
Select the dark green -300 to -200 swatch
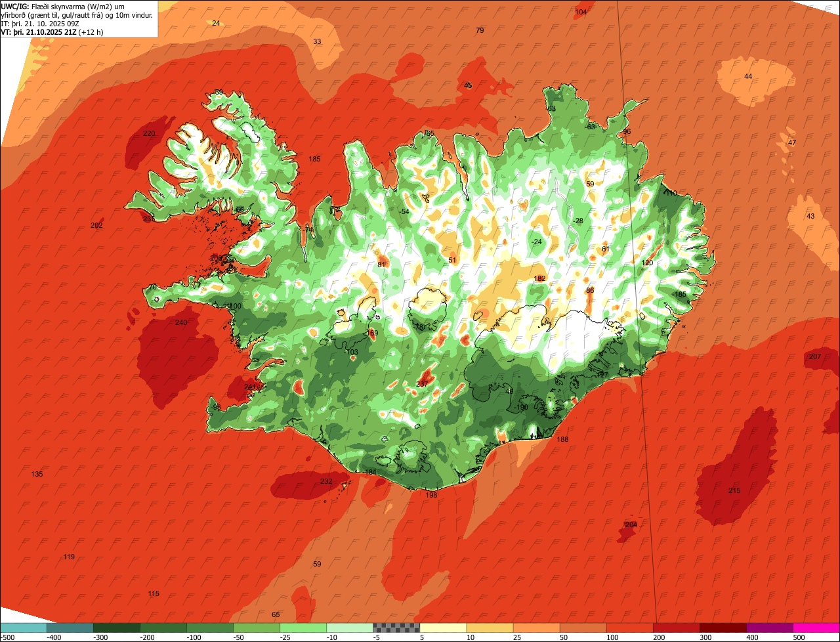[x=116, y=628]
